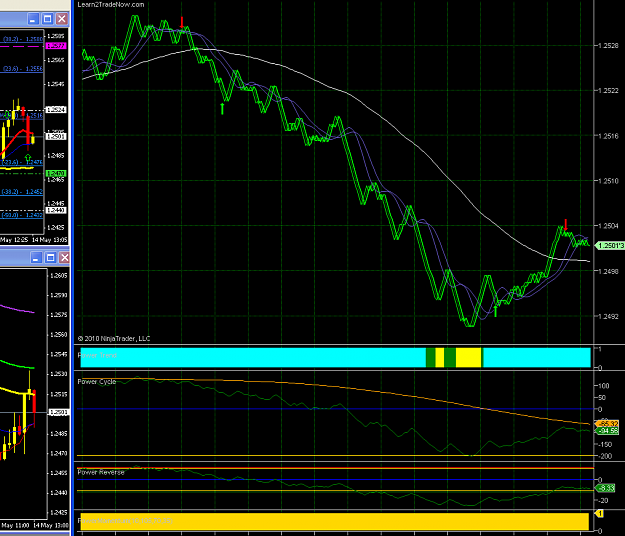Viewport: 625px width, 536px height.
Task: Click the Power Trend indicator label
Action: pyautogui.click(x=97, y=355)
